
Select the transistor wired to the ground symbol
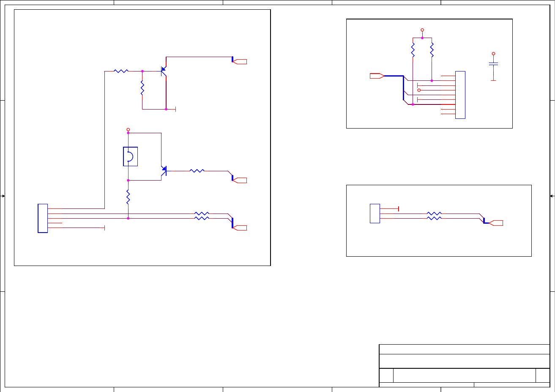click(164, 71)
